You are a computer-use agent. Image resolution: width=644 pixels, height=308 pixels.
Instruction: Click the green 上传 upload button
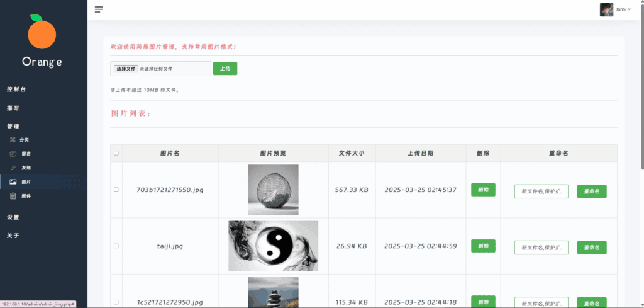225,68
